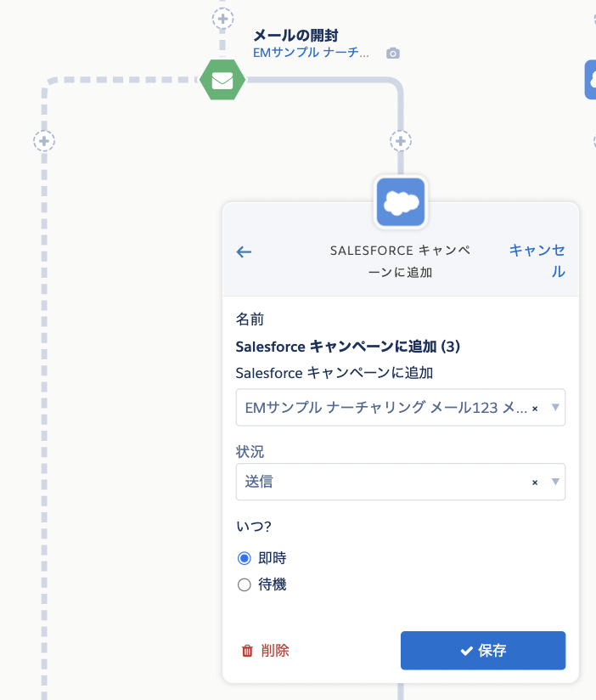Select the 待機 radio button

tap(244, 584)
